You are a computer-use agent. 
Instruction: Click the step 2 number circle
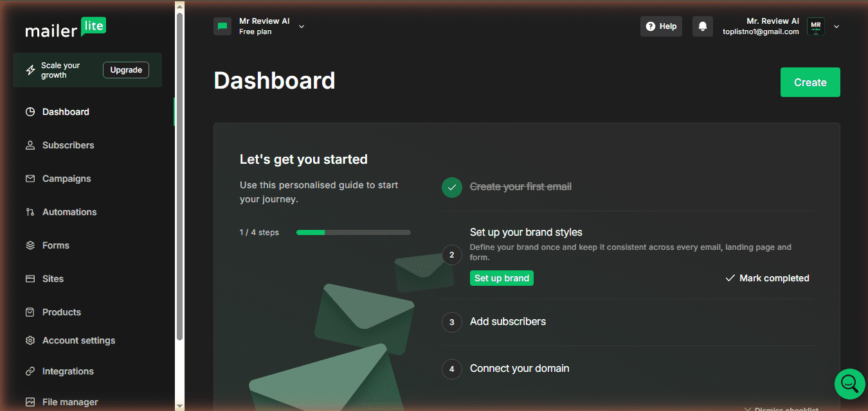(x=452, y=255)
